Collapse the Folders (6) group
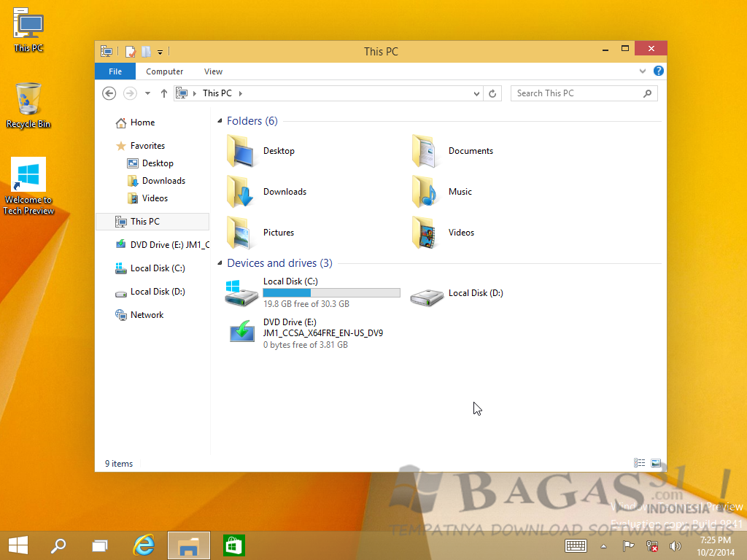Image resolution: width=747 pixels, height=560 pixels. point(220,121)
